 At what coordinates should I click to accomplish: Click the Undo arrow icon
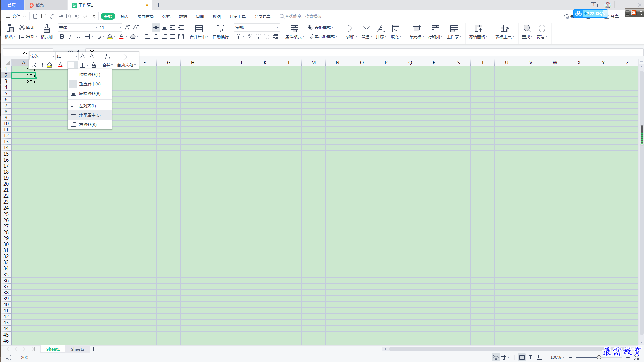click(77, 16)
